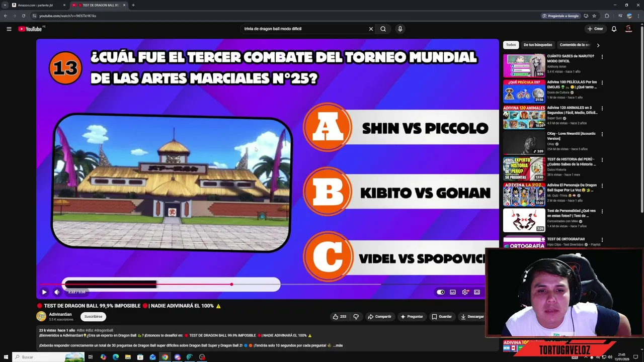Click the Crear button
The width and height of the screenshot is (644, 362).
pos(595,29)
